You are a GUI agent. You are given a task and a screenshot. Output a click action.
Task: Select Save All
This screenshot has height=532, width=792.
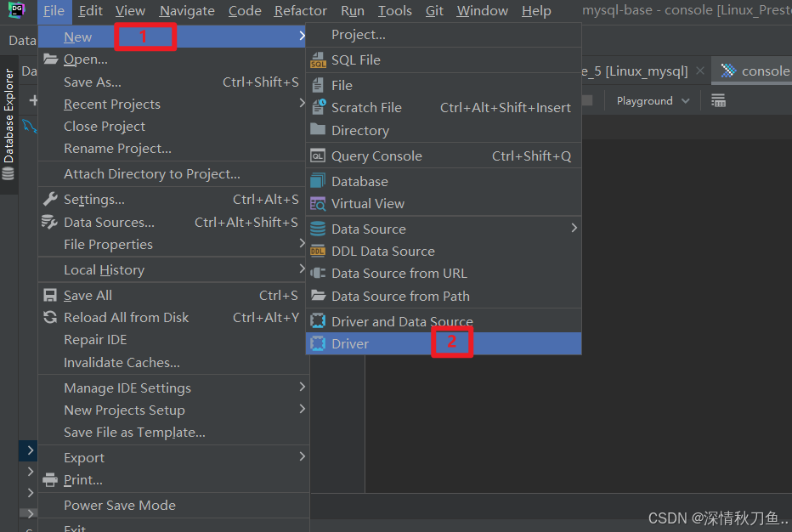point(173,296)
